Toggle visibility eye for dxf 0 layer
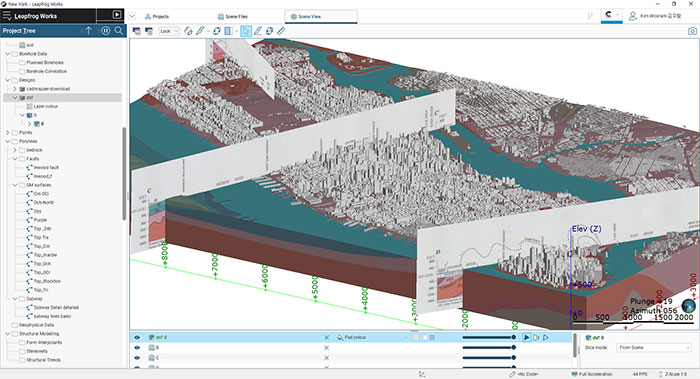 coord(137,337)
